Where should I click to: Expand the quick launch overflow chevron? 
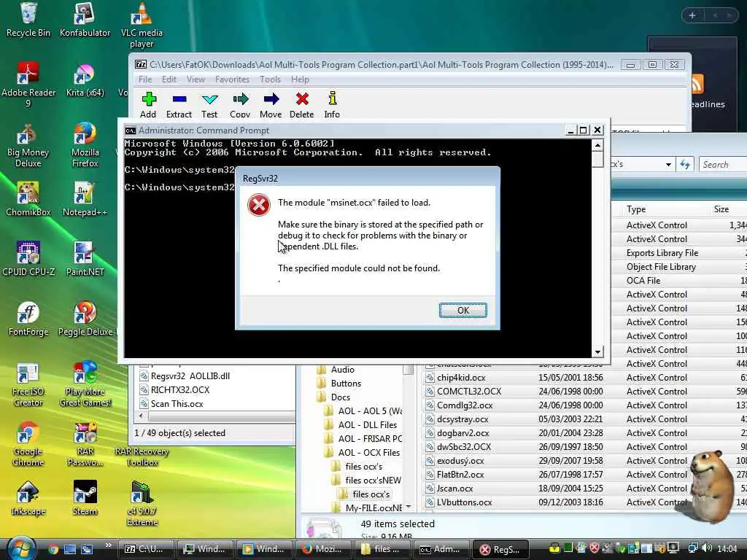click(x=108, y=545)
